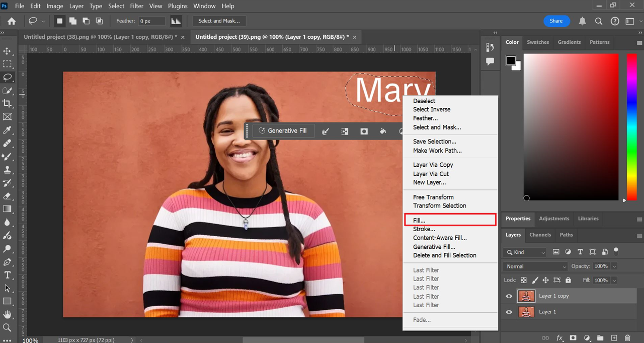Open the Lasso tool preset dropdown
The width and height of the screenshot is (644, 343).
pos(43,21)
